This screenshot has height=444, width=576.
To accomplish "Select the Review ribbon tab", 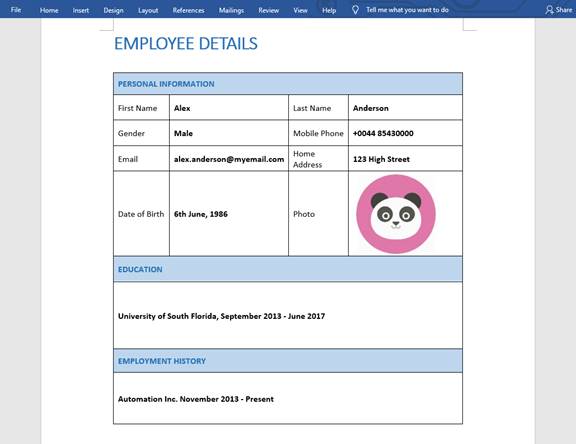I will 269,10.
